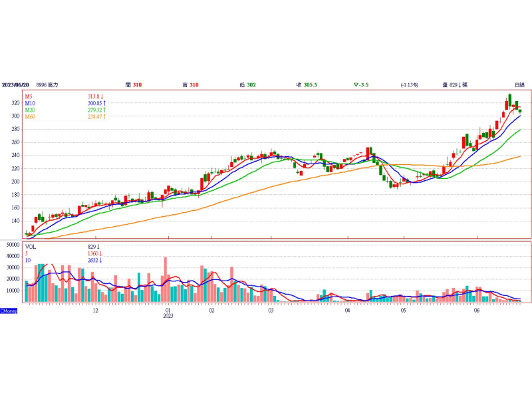This screenshot has width=532, height=399.
Task: Click the (-1.13%) percent change text
Action: 410,85
